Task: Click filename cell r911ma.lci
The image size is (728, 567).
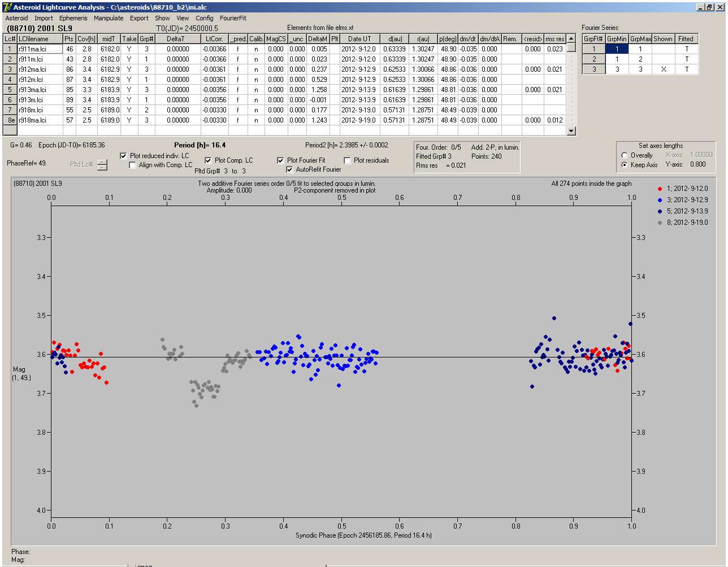Action: click(40, 49)
